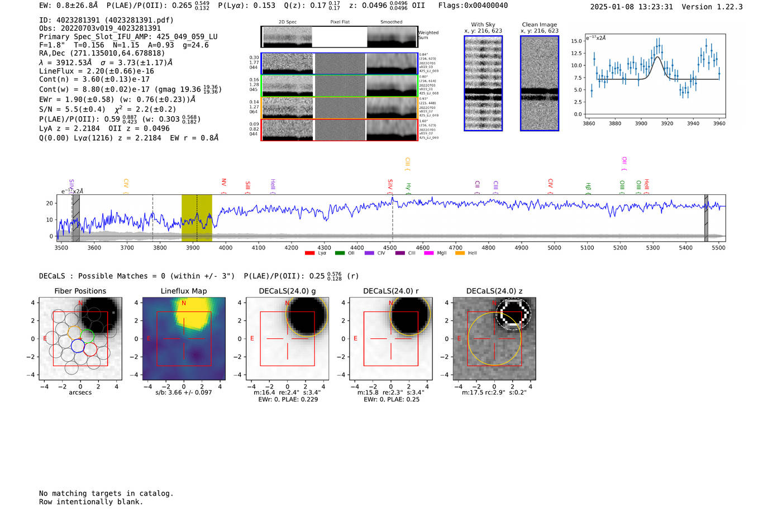Click the blue fiber circle in Fiber Positions

click(x=78, y=346)
